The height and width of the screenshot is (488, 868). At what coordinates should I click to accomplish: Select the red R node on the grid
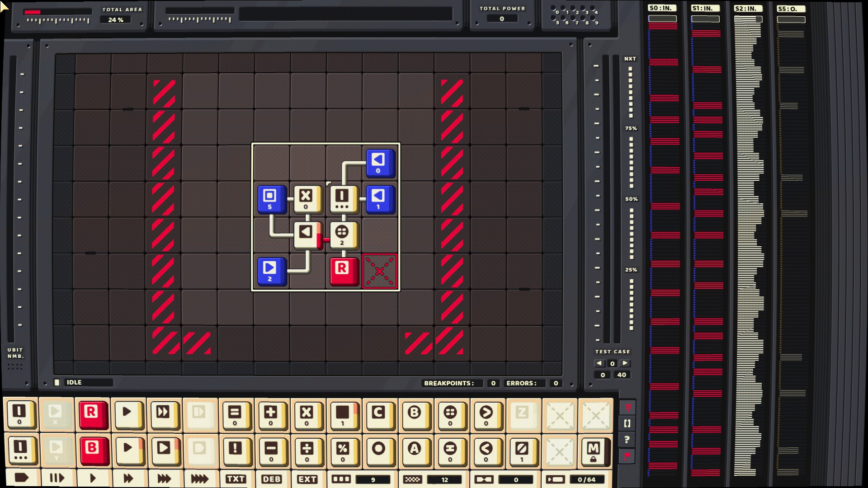pyautogui.click(x=344, y=271)
